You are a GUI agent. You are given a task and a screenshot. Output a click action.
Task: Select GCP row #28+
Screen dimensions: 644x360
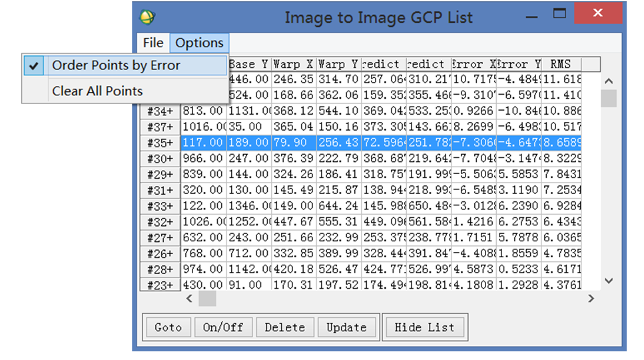point(161,269)
